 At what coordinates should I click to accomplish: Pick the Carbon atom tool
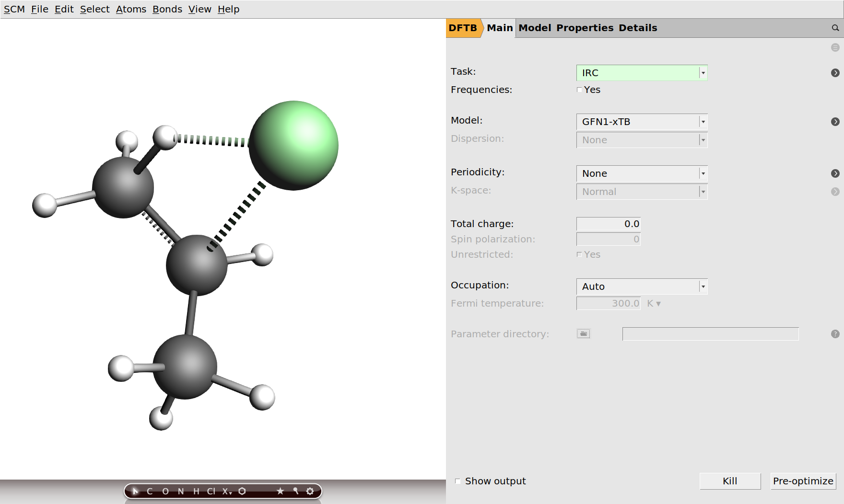pos(150,491)
